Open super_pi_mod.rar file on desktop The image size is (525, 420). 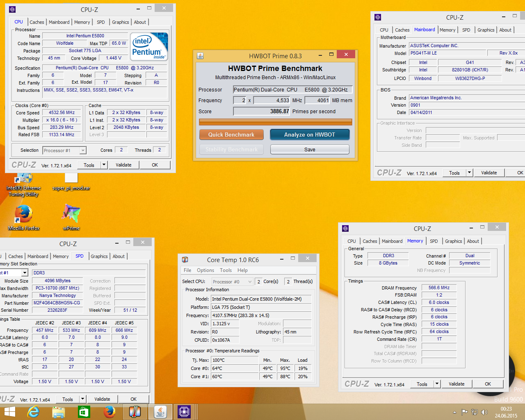coord(71,182)
